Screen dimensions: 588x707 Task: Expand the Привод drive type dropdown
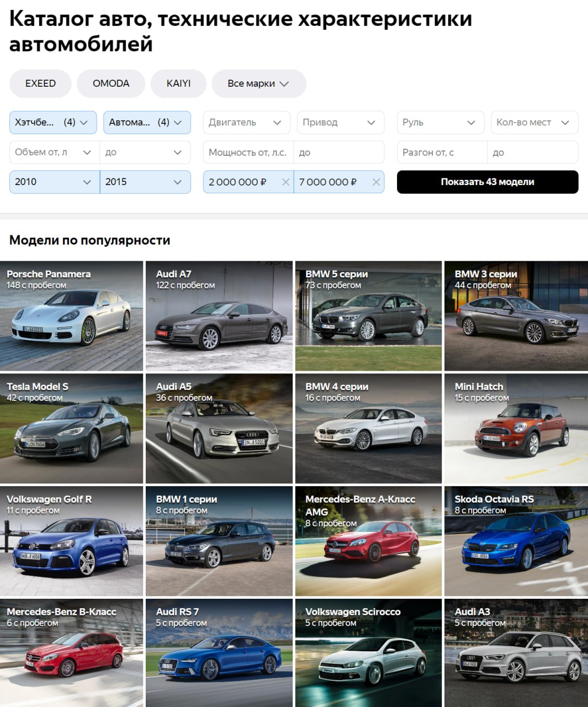pos(340,123)
